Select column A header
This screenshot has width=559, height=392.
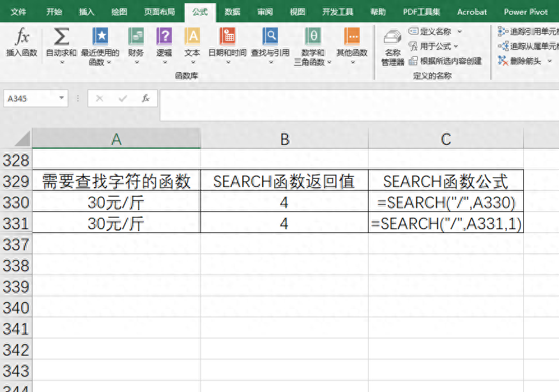(x=116, y=139)
